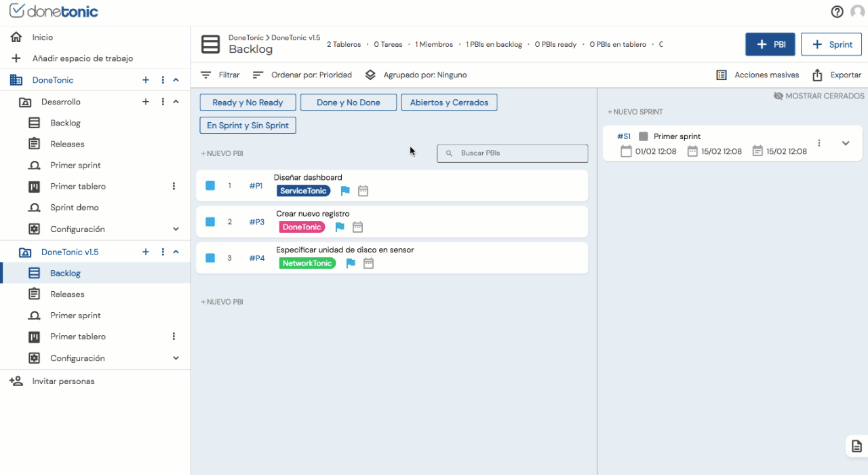Open Ordenar por: Prioridad dropdown
This screenshot has height=475, width=868.
pos(302,75)
